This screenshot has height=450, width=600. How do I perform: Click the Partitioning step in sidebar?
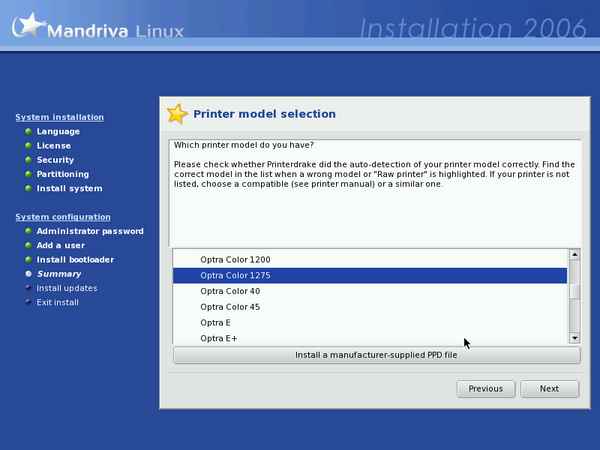point(63,174)
